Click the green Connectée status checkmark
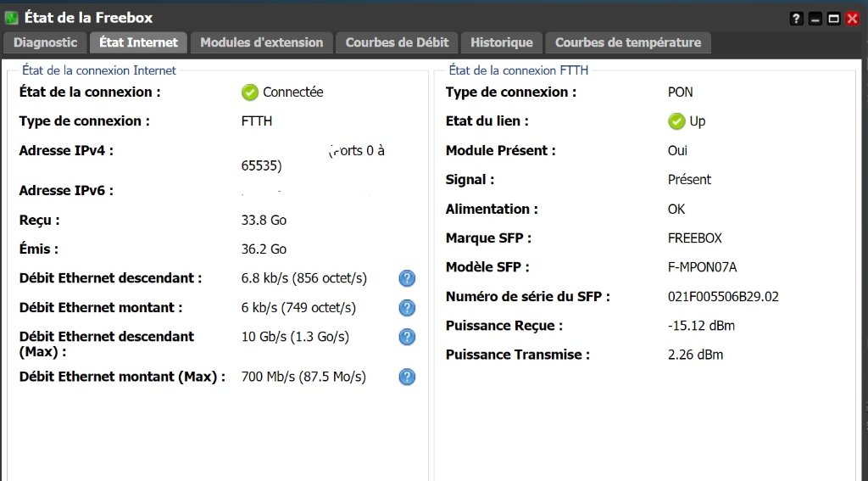This screenshot has width=868, height=481. [249, 92]
